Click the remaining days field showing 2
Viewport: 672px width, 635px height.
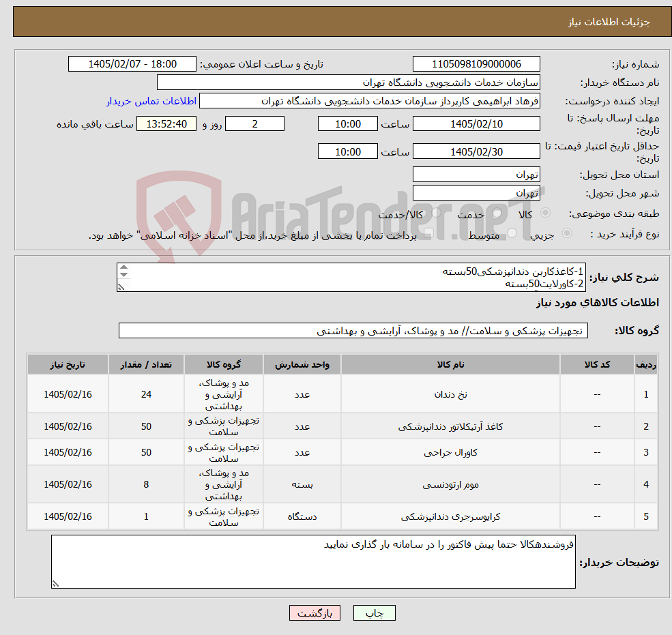[x=254, y=124]
